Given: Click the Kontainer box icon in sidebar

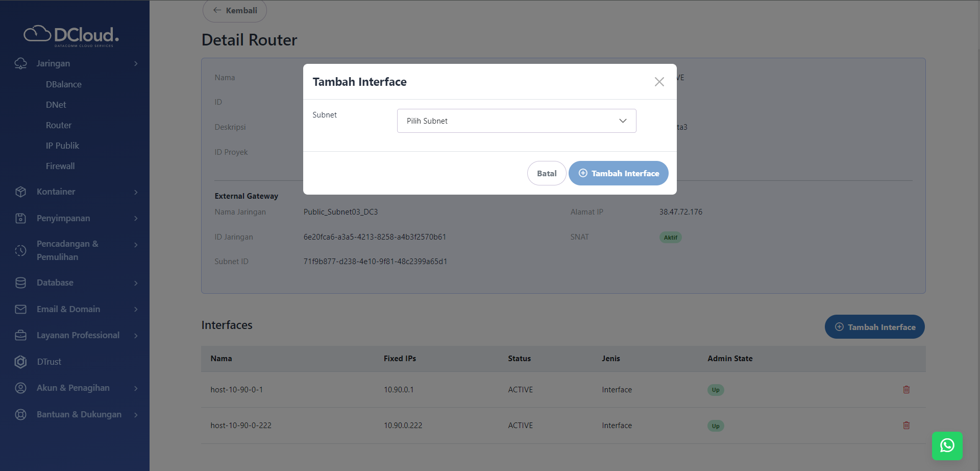Looking at the screenshot, I should pos(20,192).
